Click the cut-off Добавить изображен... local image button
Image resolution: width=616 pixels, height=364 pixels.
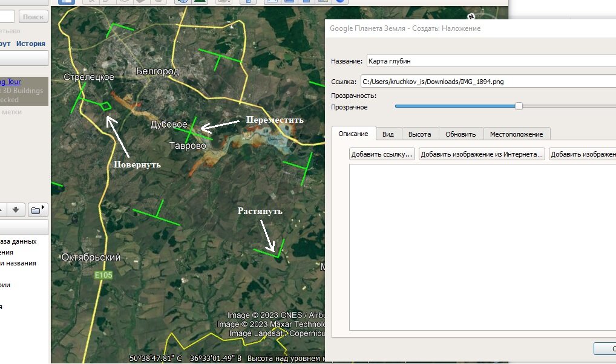click(582, 154)
